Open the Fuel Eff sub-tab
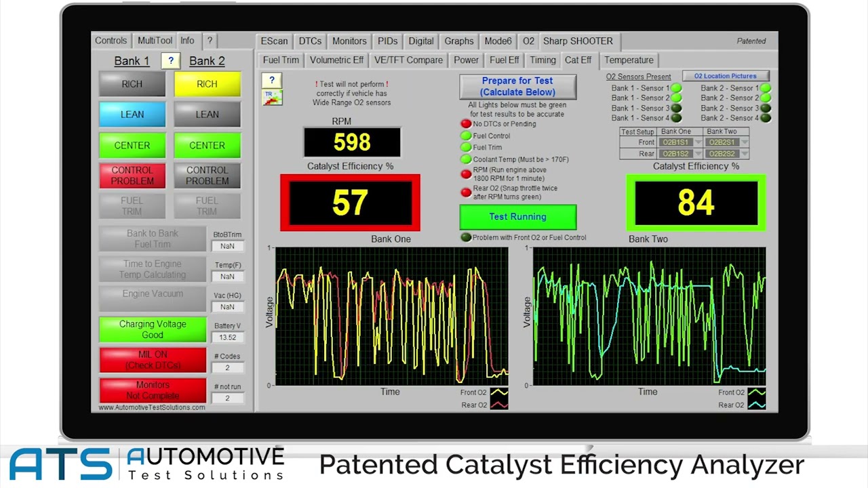This screenshot has width=868, height=488. tap(505, 60)
